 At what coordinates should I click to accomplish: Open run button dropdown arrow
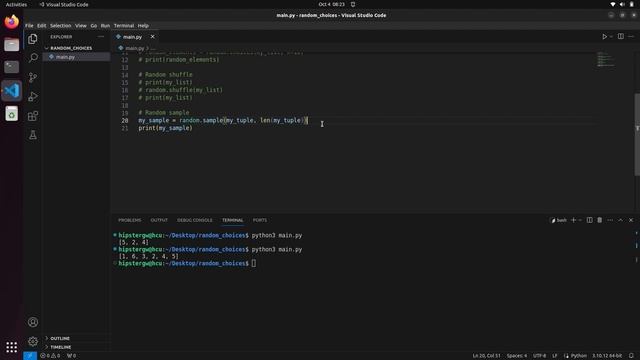tap(611, 37)
